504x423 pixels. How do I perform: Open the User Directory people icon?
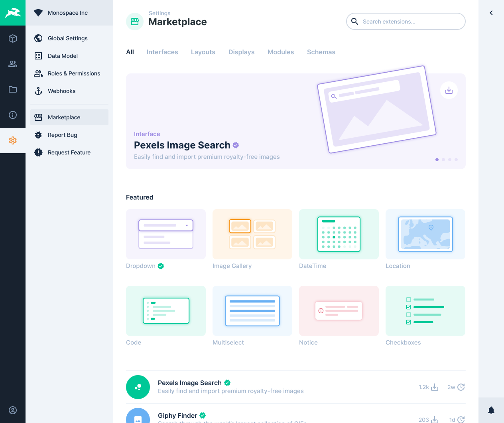13,64
